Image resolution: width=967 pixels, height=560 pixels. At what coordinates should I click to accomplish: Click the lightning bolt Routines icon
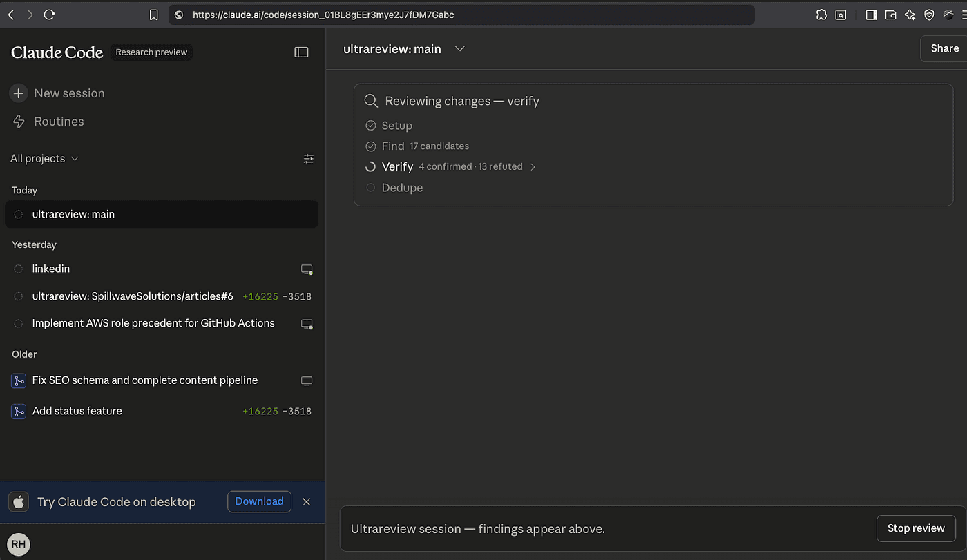coord(19,122)
